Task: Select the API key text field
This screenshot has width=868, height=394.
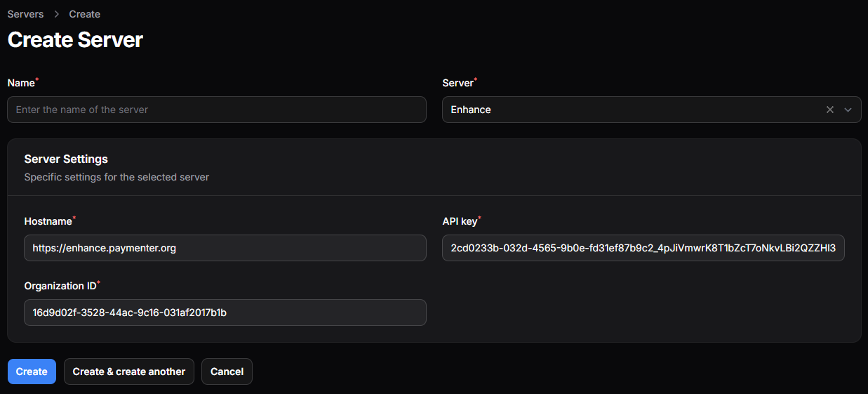Action: 643,248
